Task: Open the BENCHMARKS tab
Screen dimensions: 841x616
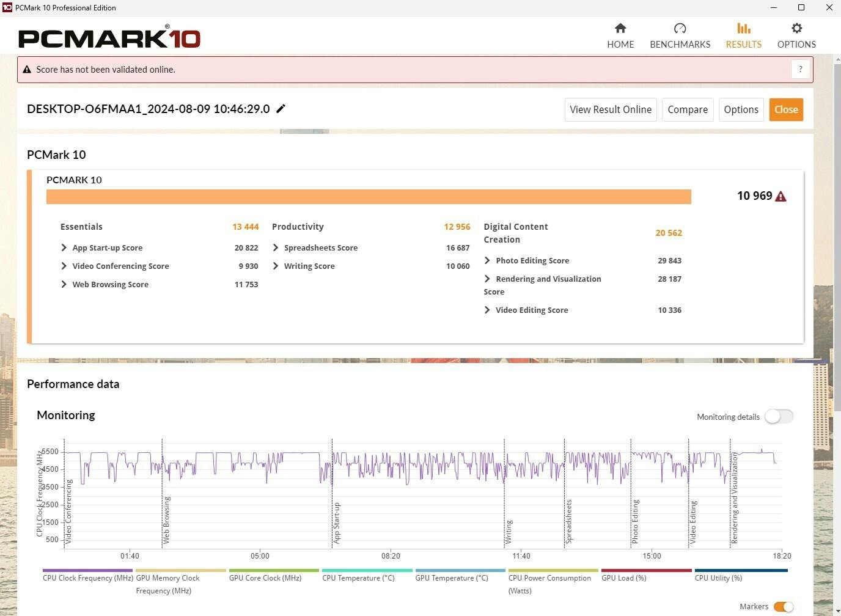Action: (680, 35)
